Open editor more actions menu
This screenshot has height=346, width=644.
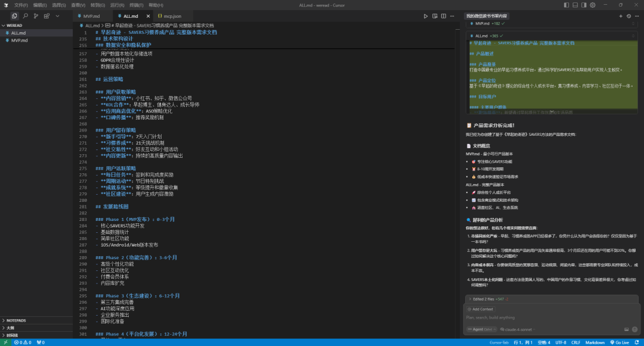[452, 16]
